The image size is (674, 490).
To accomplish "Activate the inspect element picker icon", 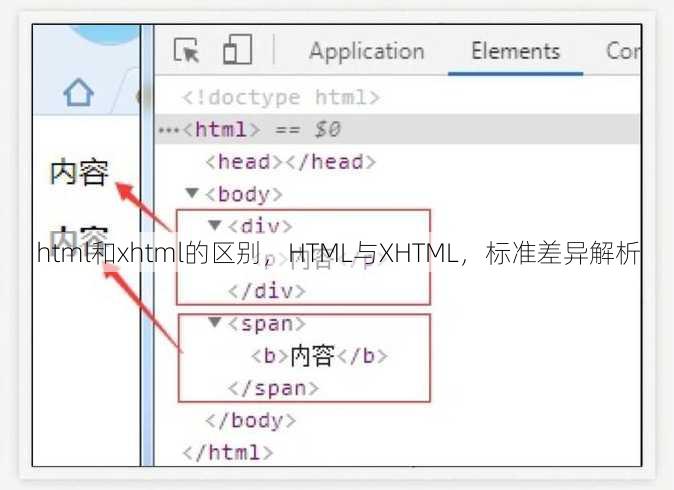I will click(186, 50).
